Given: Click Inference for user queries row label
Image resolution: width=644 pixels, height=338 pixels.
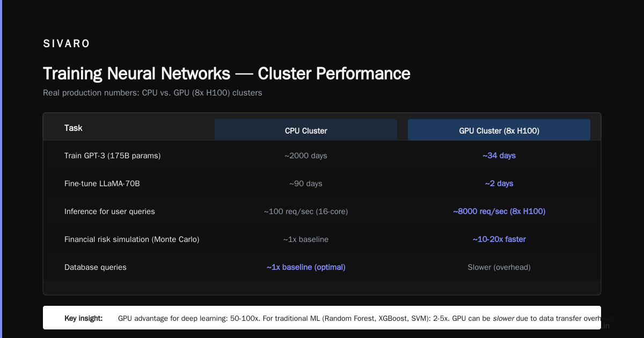Looking at the screenshot, I should [109, 211].
